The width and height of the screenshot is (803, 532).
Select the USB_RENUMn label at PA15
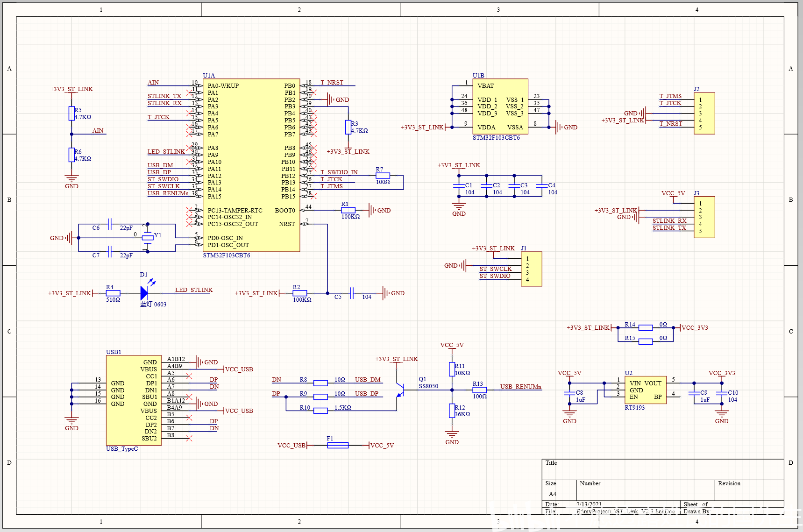168,193
